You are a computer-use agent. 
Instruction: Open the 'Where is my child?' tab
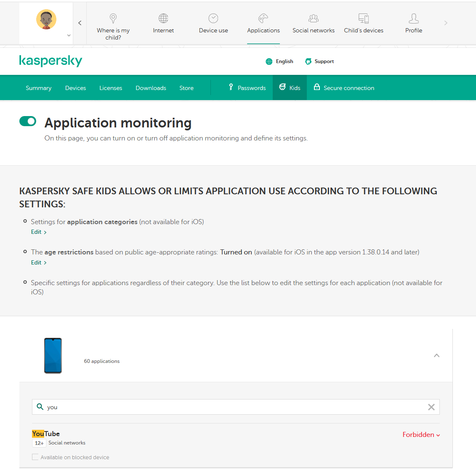pos(113,34)
